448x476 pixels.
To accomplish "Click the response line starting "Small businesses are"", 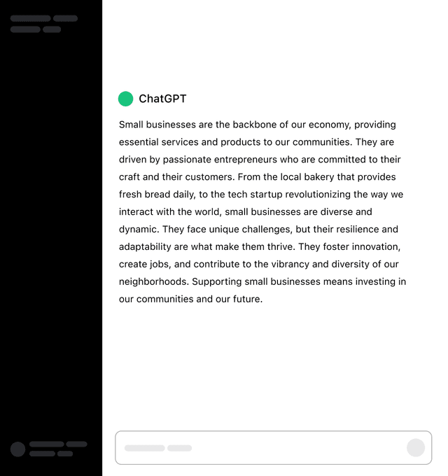I will point(258,125).
